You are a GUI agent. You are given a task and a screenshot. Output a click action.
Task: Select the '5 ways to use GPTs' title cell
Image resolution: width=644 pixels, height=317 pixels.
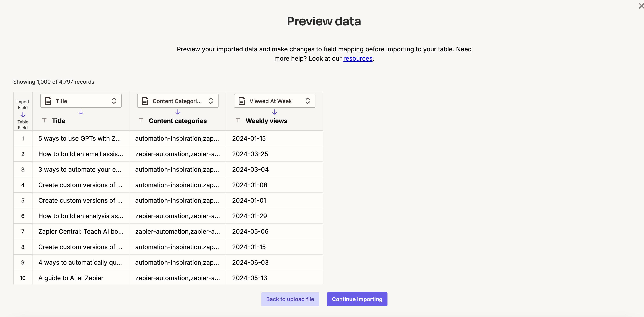(x=81, y=138)
